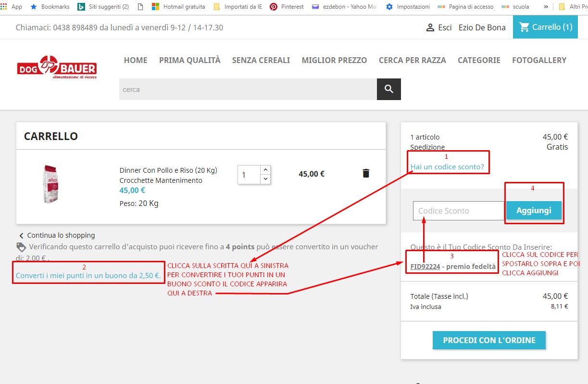Open Siti suggeriti Bing bookmark
Image resolution: width=588 pixels, height=384 pixels.
[x=103, y=7]
